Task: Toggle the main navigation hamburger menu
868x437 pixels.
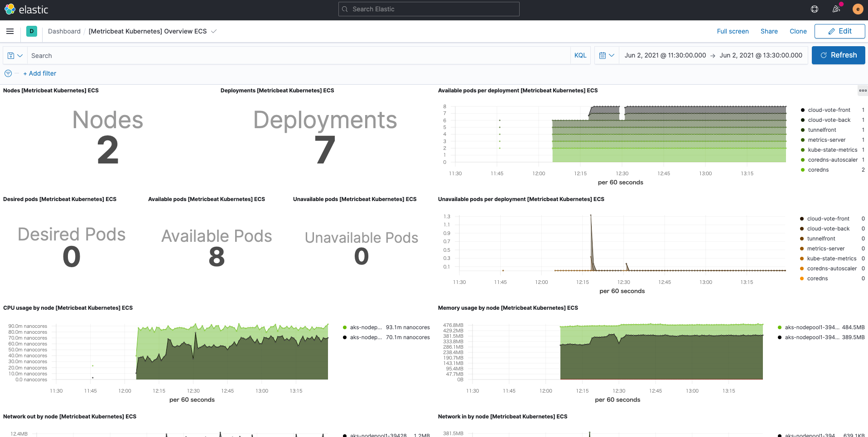Action: point(10,31)
